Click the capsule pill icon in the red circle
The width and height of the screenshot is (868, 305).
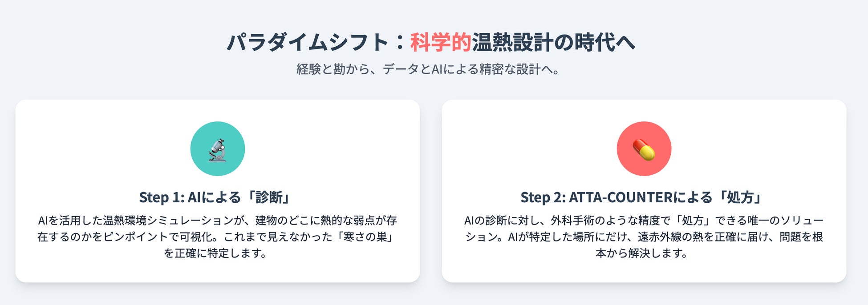point(644,149)
